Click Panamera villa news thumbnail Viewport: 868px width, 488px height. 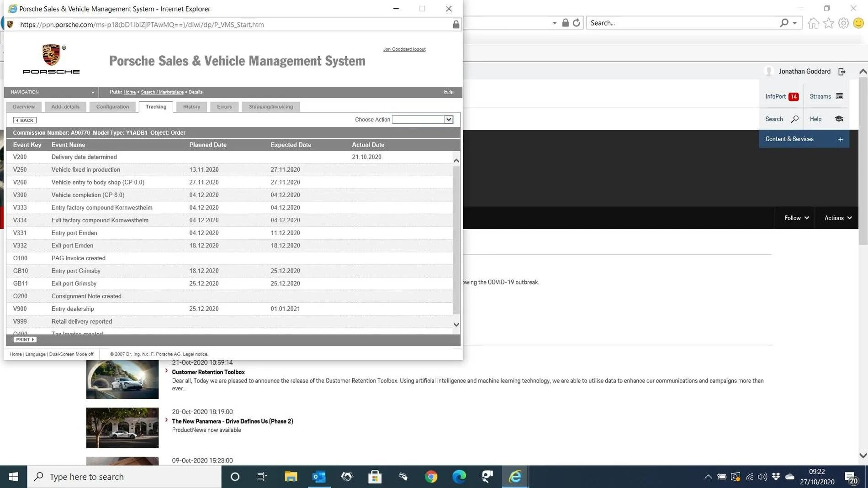[x=122, y=428]
